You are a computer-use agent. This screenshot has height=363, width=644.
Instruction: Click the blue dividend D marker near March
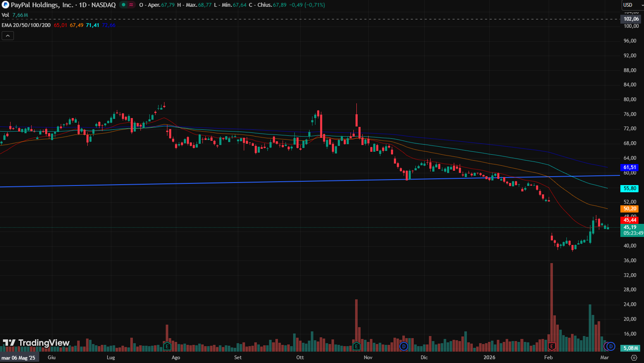pyautogui.click(x=610, y=347)
